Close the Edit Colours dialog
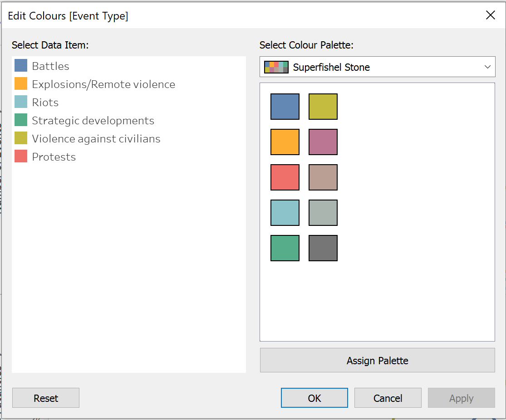This screenshot has height=420, width=506. pyautogui.click(x=491, y=15)
